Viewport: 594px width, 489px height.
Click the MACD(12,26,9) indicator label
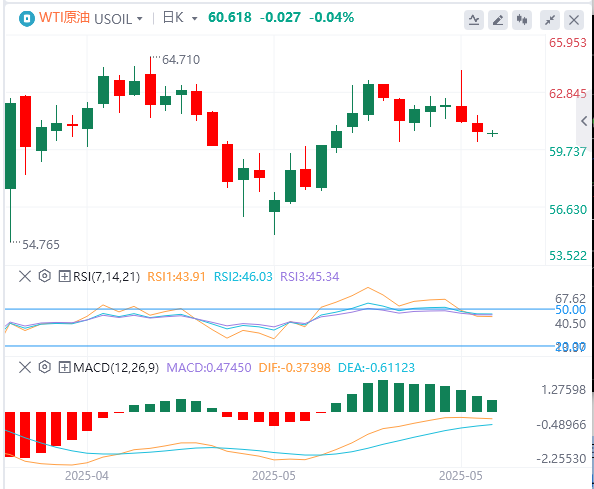click(116, 367)
